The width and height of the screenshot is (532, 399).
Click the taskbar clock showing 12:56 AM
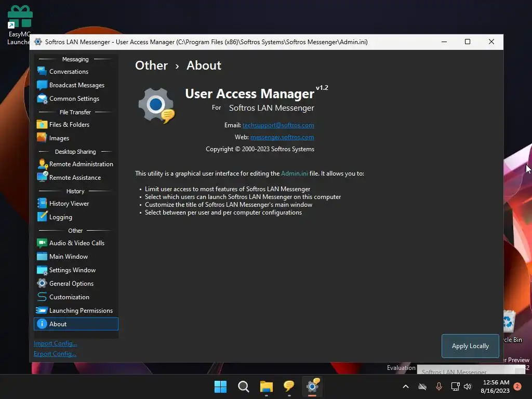click(x=495, y=387)
